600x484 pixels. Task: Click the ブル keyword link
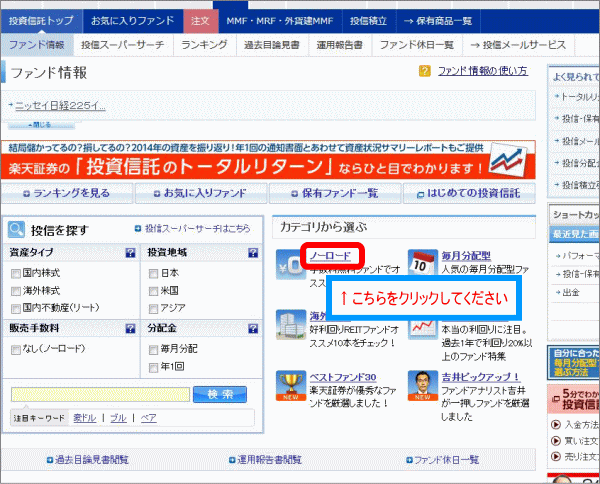point(118,418)
